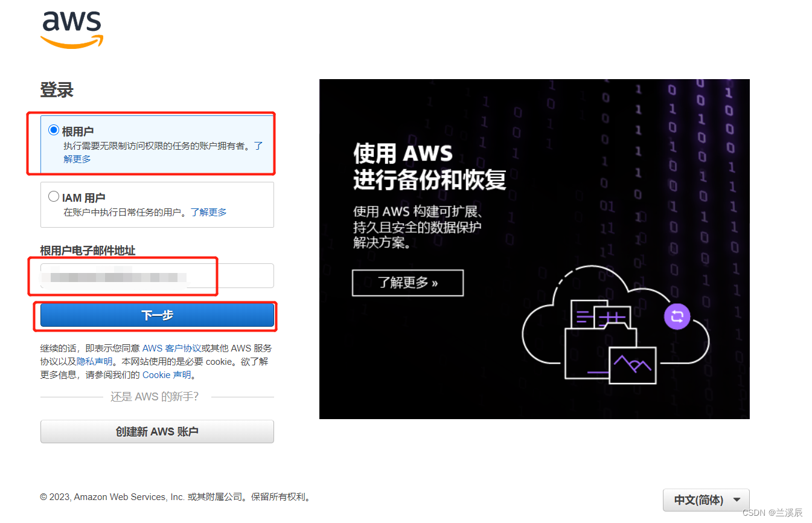Click the 登录 heading
Screen dimensions: 812x523
pyautogui.click(x=57, y=91)
